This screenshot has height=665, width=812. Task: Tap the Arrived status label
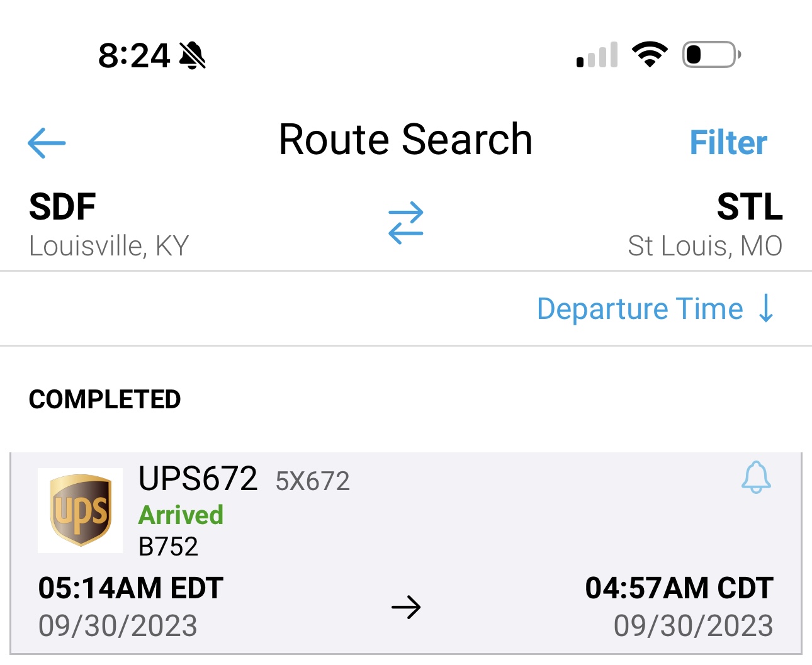(181, 515)
